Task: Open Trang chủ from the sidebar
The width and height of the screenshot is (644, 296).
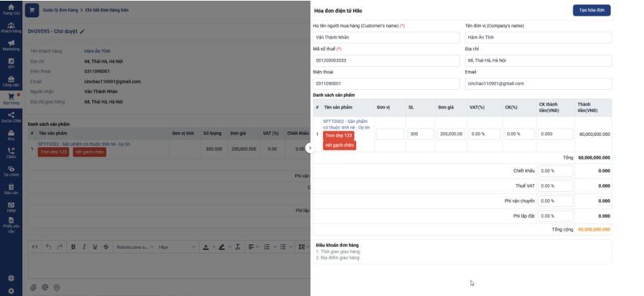Action: click(11, 9)
